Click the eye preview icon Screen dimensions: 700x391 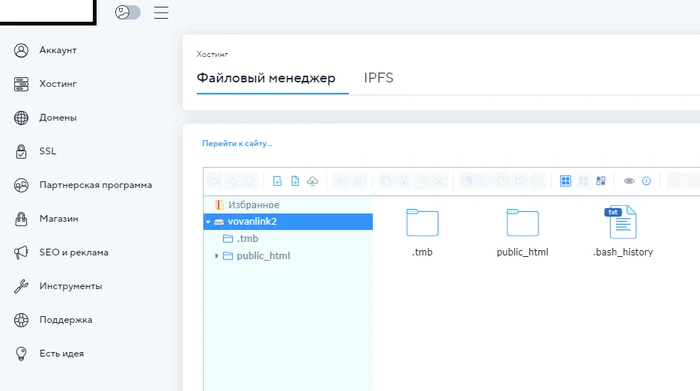[629, 181]
